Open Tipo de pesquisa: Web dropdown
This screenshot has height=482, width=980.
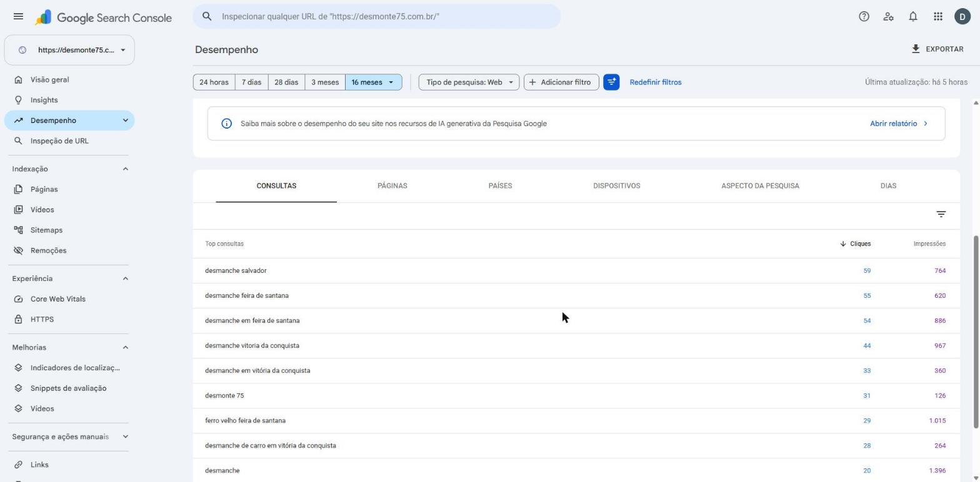tap(469, 82)
